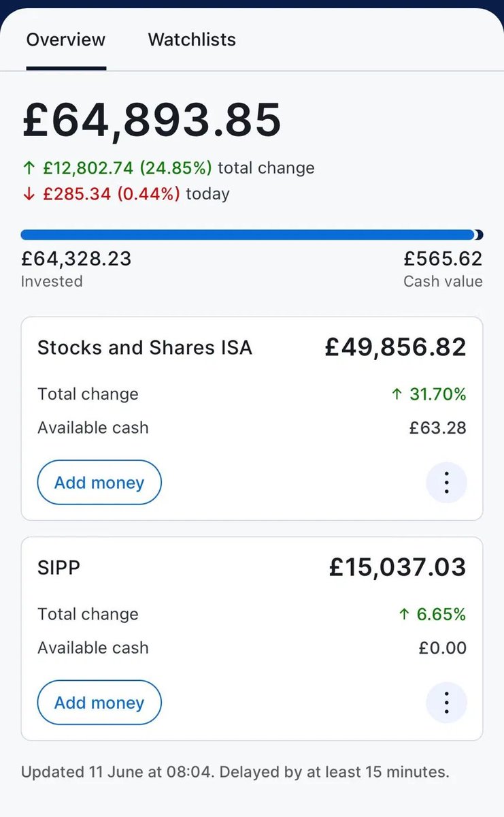Click the invested versus cash progress bar
The height and width of the screenshot is (817, 504).
252,235
